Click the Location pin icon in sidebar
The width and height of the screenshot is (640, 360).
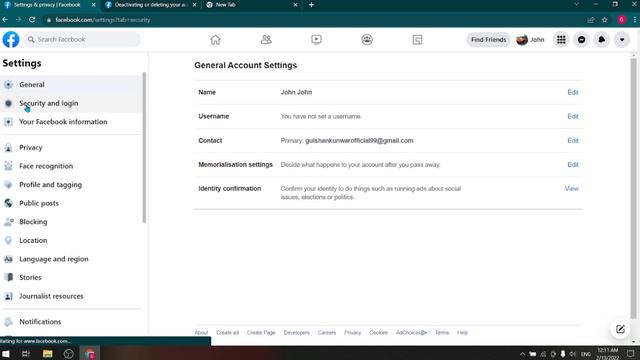(8, 240)
